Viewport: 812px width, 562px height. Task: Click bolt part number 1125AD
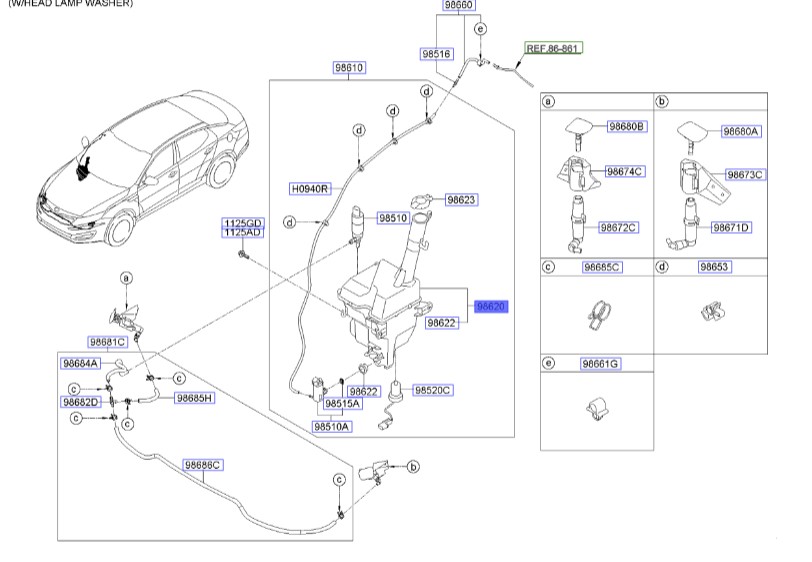(243, 233)
